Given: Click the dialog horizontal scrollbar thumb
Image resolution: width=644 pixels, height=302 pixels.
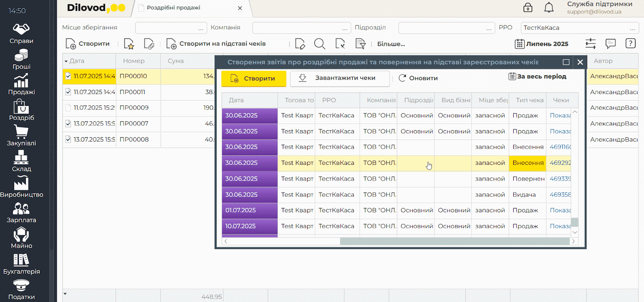Looking at the screenshot, I should click(x=454, y=241).
